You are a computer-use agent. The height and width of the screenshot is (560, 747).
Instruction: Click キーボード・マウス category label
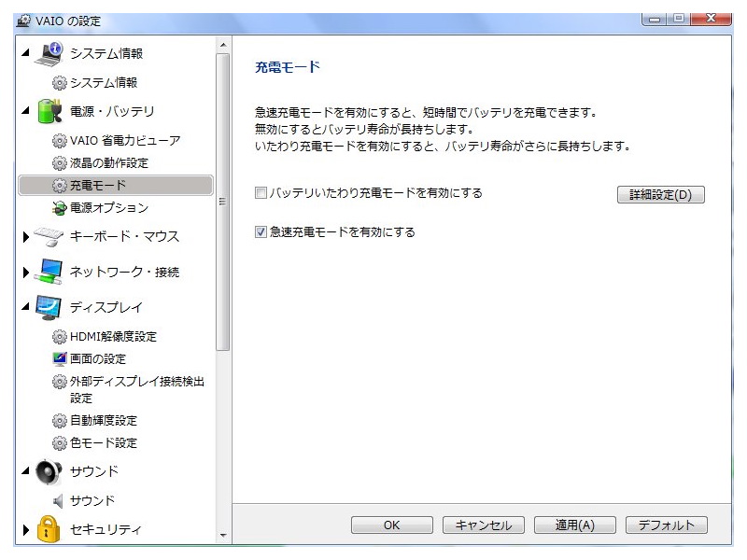125,237
